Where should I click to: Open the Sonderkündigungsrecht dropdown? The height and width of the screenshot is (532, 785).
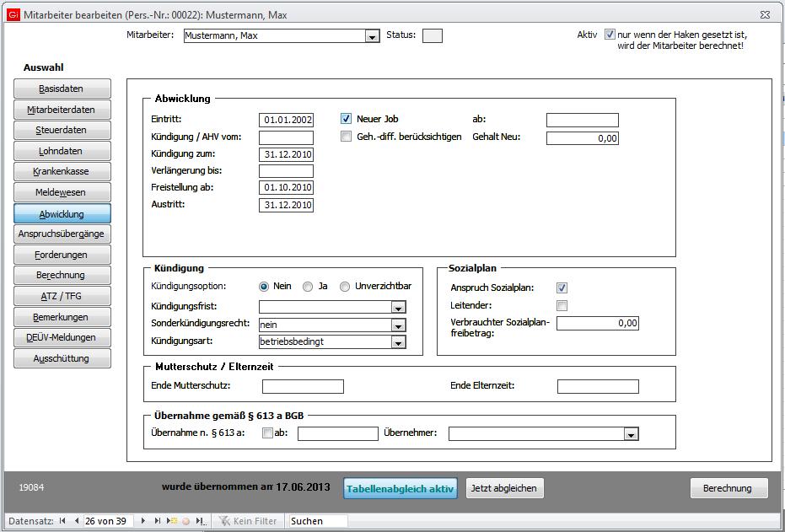(399, 325)
